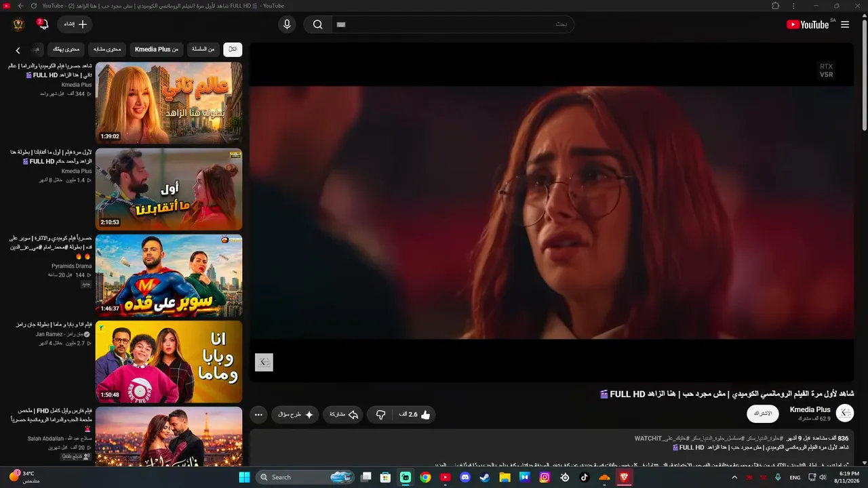Click the arrow overlay button on the player
The image size is (868, 488).
[264, 363]
